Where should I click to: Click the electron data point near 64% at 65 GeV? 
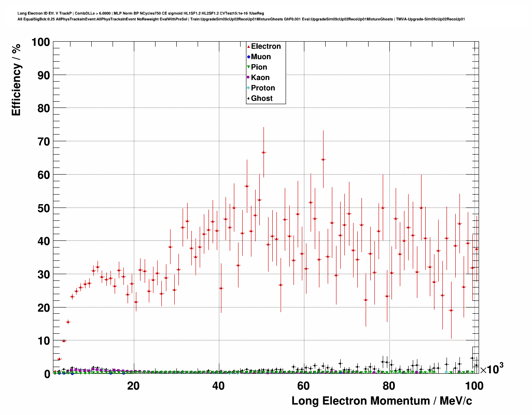coord(323,159)
